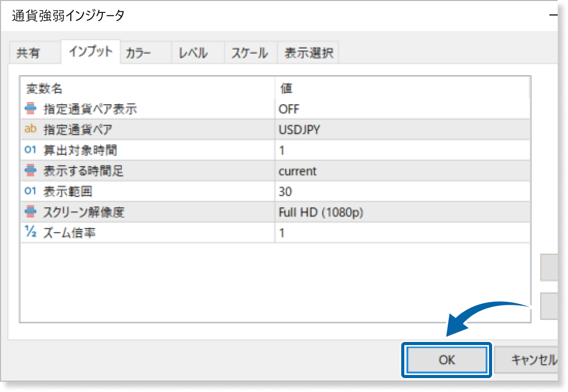Click the integer icon beside 表示範囲
The width and height of the screenshot is (568, 392).
pos(30,191)
